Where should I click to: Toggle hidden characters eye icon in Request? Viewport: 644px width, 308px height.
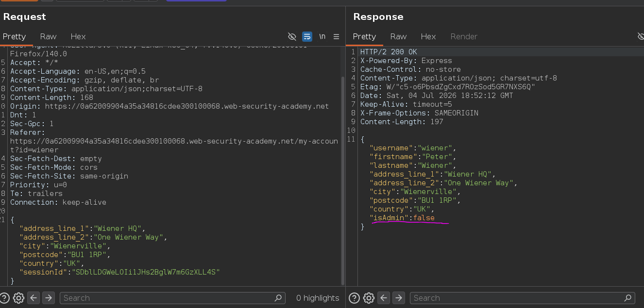(292, 36)
